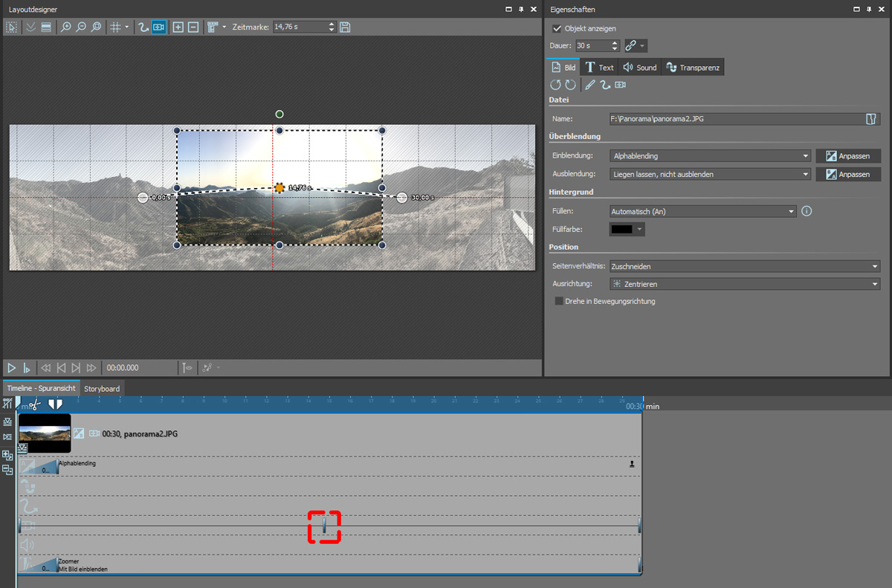Toggle the camera pan mode icon in Layoutdesigner
Screen dimensions: 892x588
[x=158, y=28]
